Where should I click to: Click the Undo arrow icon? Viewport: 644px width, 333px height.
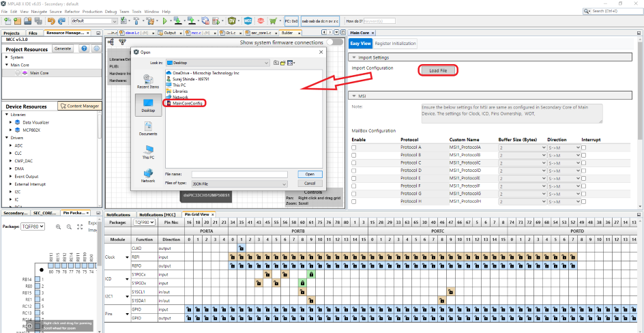(52, 20)
